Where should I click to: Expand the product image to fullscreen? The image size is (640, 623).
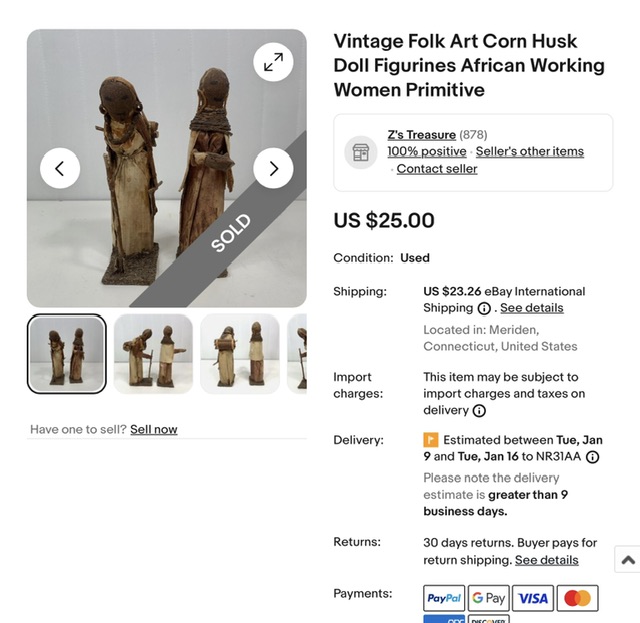[273, 62]
